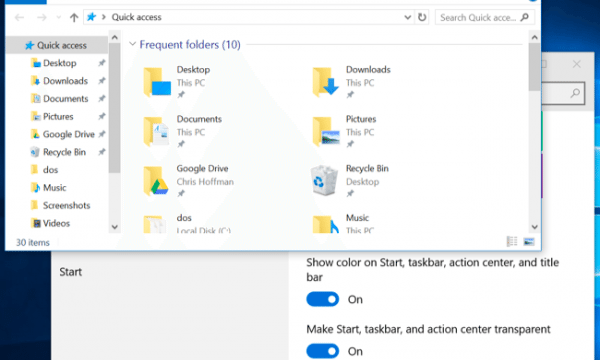Collapse the Frequent folders group

(x=132, y=44)
